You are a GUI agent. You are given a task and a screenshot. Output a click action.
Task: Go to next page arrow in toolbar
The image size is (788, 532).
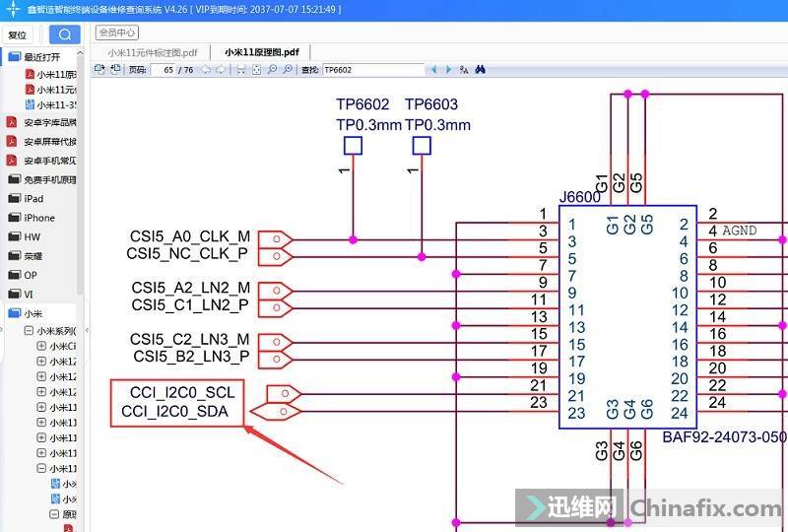(220, 70)
